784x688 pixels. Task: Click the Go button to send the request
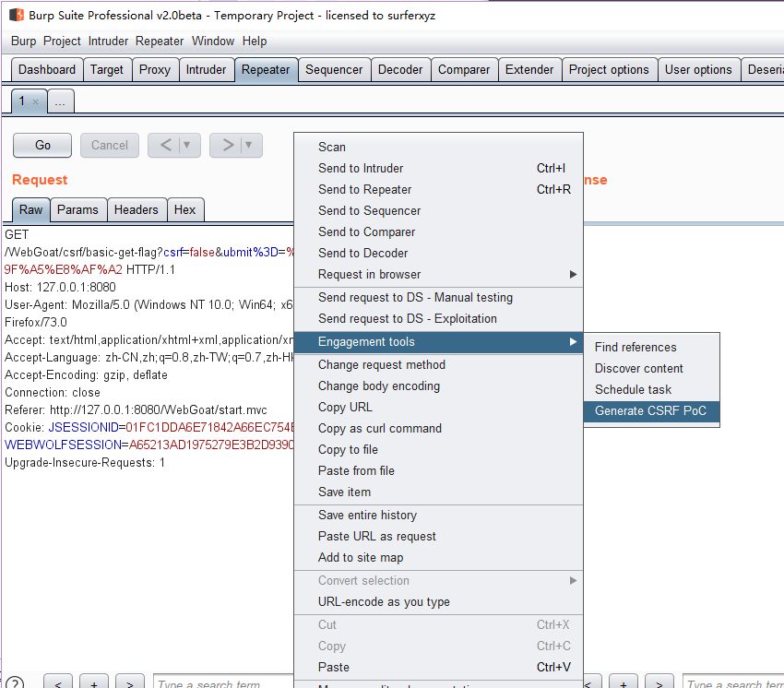[x=42, y=145]
